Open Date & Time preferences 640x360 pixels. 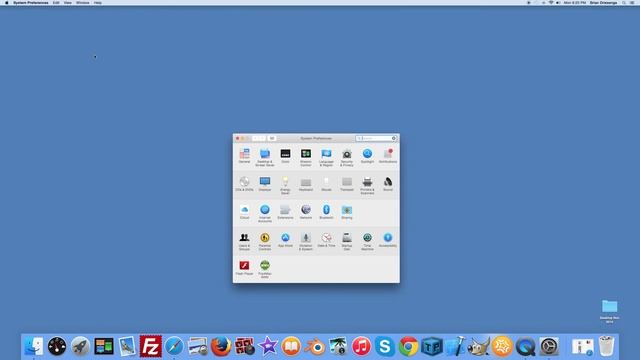(x=326, y=240)
